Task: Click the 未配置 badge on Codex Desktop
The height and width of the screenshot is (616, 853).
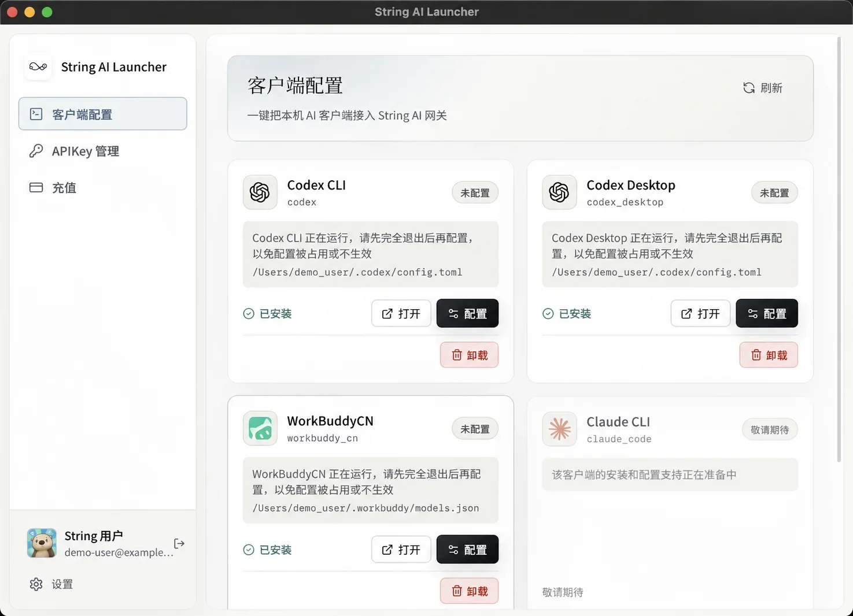Action: (774, 193)
